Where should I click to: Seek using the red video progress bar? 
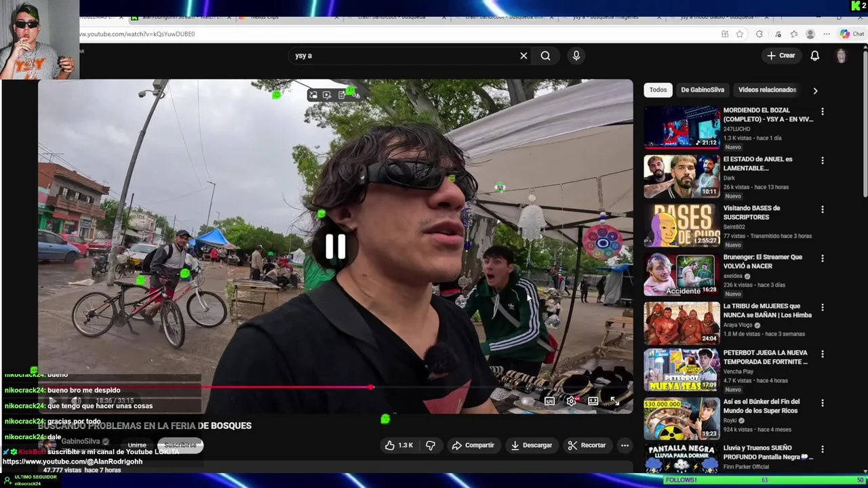coord(335,387)
